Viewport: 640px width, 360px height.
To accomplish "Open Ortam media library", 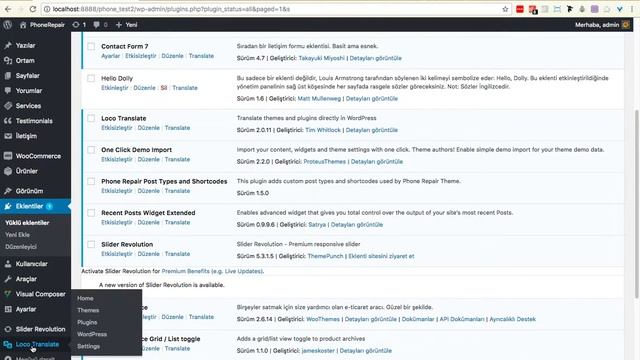I will [x=25, y=60].
